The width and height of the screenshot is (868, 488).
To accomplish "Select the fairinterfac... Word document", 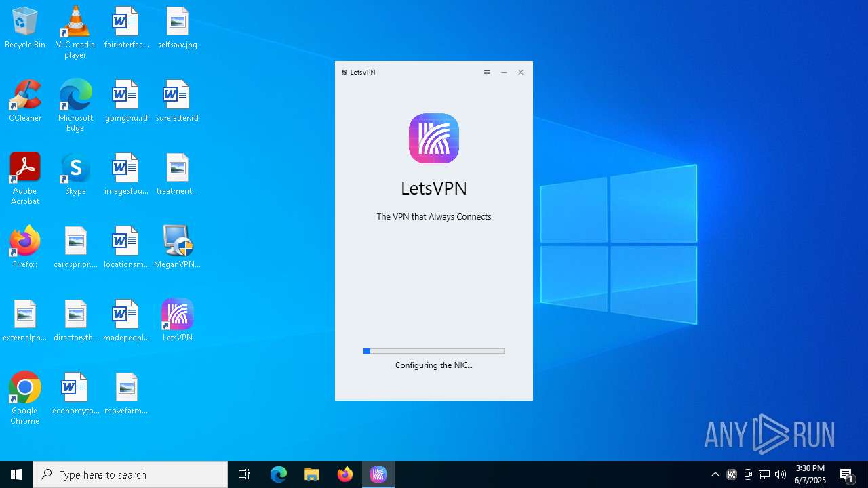I will pos(126,28).
